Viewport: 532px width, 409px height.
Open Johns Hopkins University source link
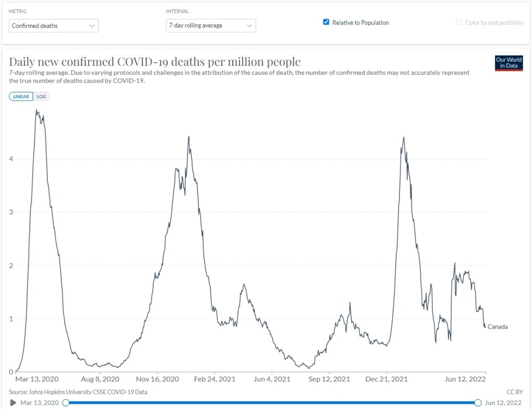[x=78, y=392]
